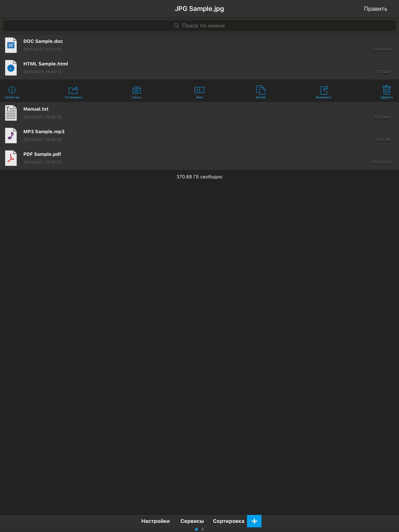Open HTML Sample.html Safari file icon
Image resolution: width=399 pixels, height=532 pixels.
click(11, 68)
